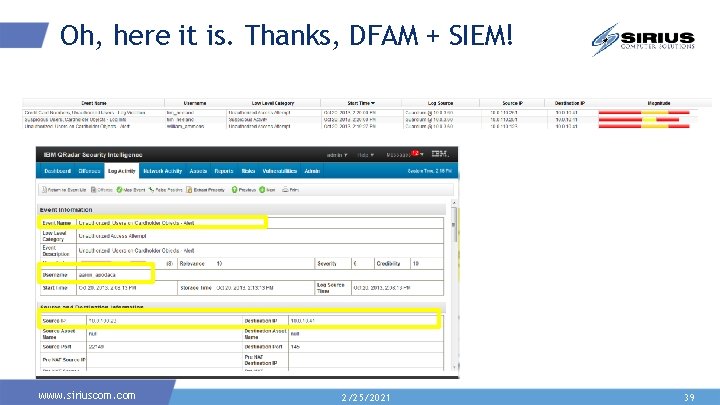Click the Storage Time value
The height and width of the screenshot is (405, 720).
(245, 288)
